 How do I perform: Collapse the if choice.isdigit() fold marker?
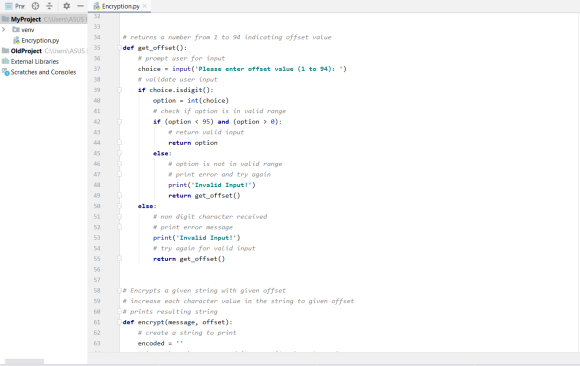(x=119, y=90)
